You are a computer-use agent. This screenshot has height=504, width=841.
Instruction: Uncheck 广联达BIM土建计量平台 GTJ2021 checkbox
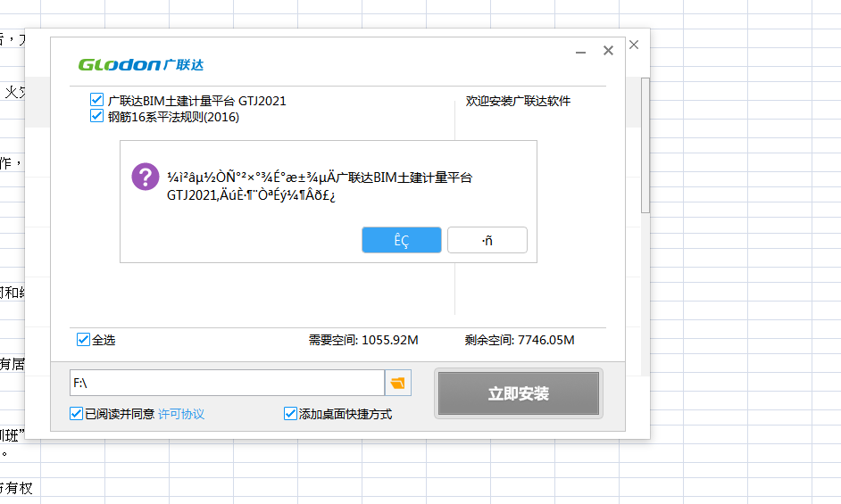click(x=96, y=100)
